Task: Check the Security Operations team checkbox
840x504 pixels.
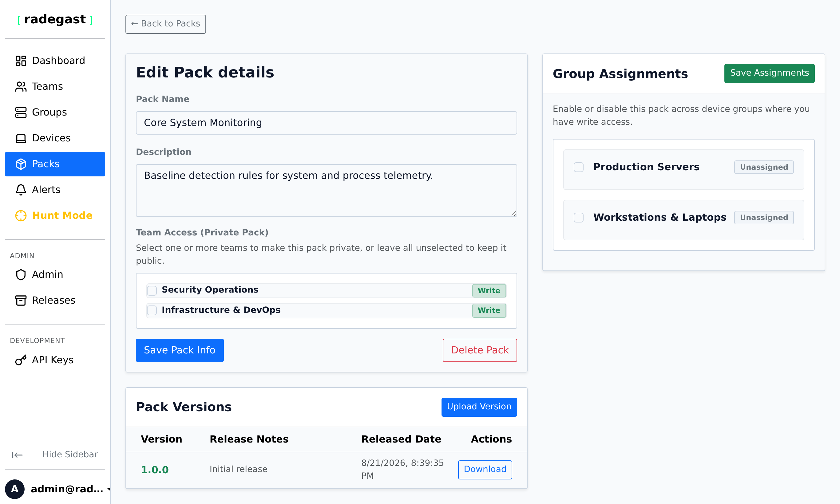Action: 152,290
